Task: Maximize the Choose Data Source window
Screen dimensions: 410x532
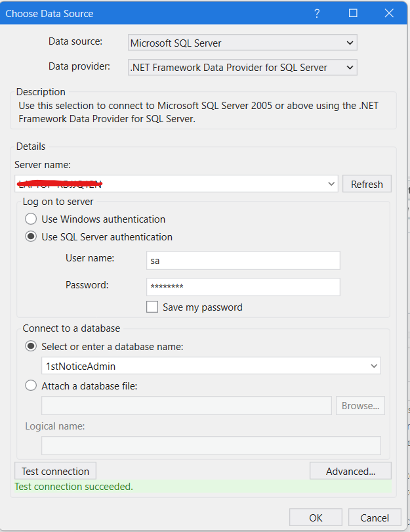Action: tap(353, 13)
